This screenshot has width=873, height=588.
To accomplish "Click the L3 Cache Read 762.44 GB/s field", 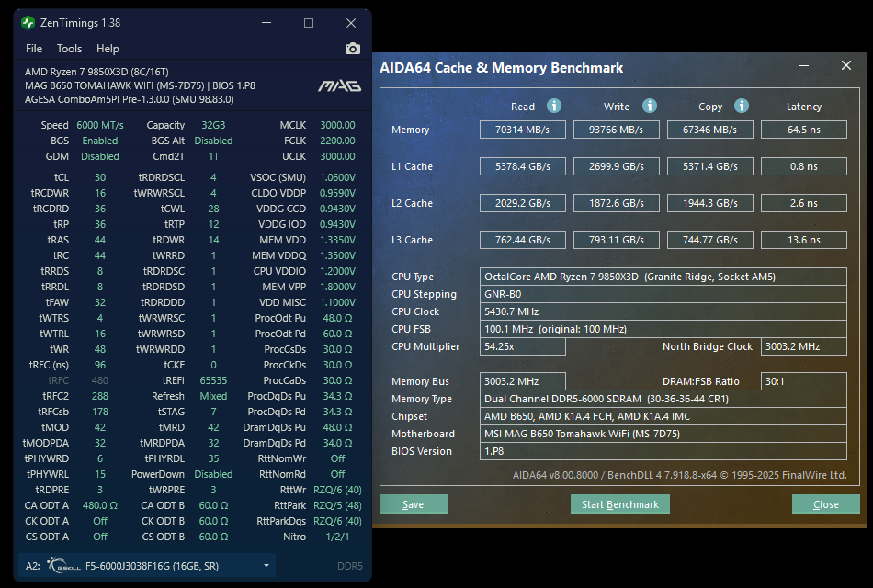I will click(522, 240).
